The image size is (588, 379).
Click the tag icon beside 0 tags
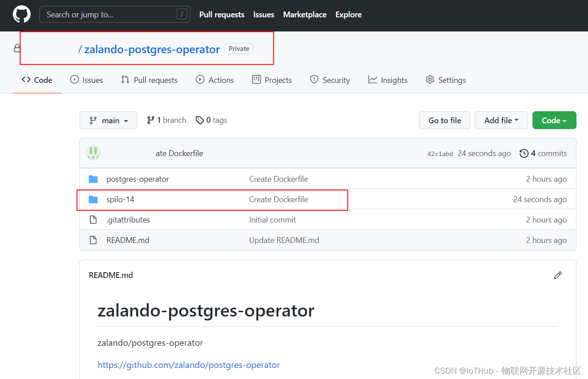[200, 120]
